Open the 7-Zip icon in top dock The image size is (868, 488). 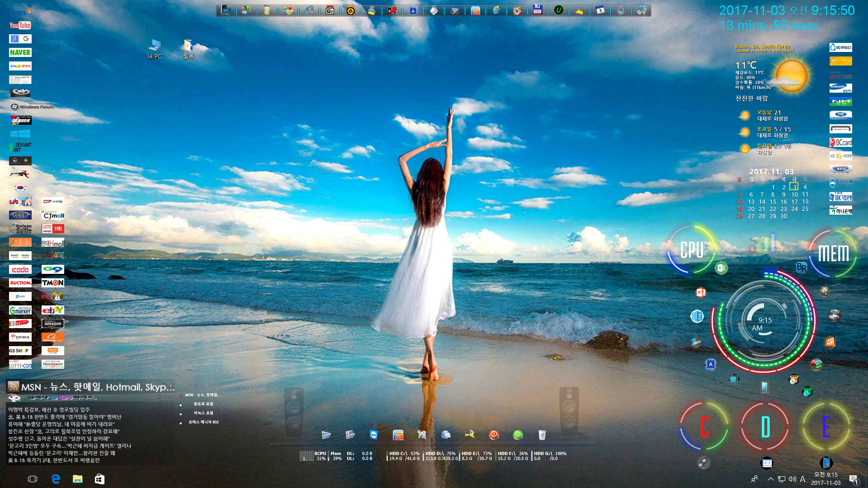pyautogui.click(x=330, y=10)
